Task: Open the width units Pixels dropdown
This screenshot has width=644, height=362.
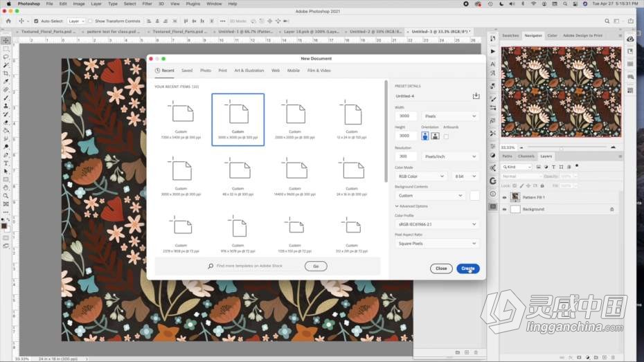Action: [x=450, y=116]
